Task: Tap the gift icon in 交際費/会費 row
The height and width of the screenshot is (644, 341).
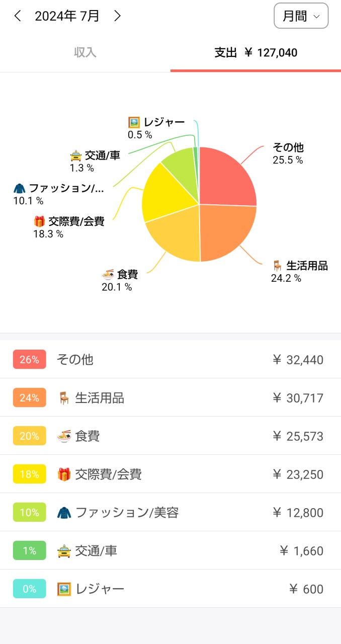Action: pyautogui.click(x=64, y=474)
